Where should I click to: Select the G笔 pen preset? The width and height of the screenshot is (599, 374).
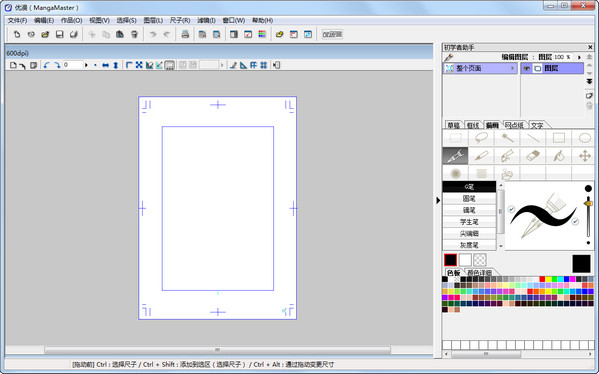point(469,187)
